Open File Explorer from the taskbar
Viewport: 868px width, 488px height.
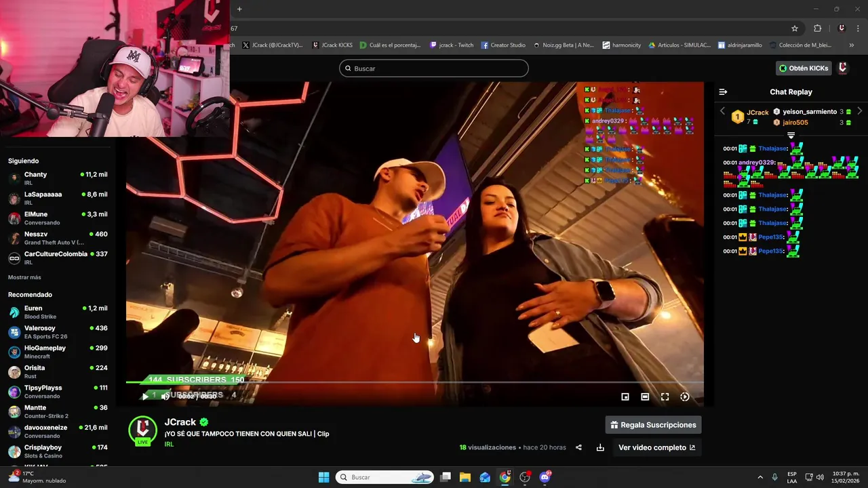coord(465,477)
